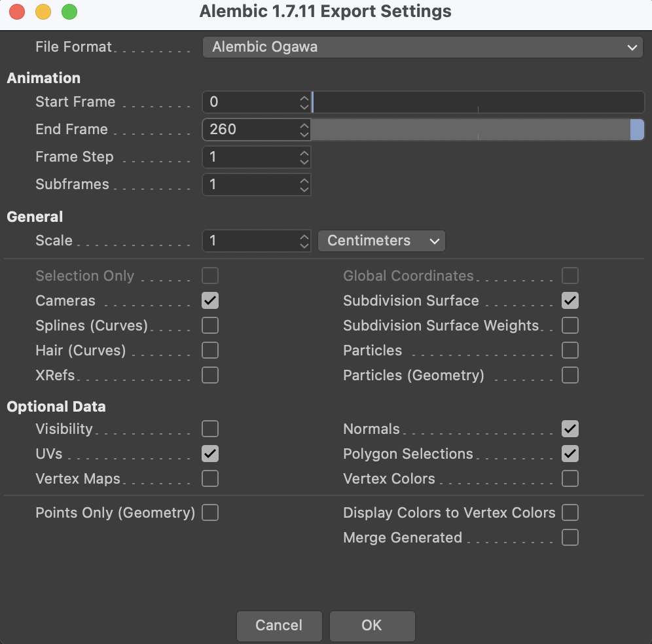Increase Subframes with up arrow
The height and width of the screenshot is (644, 652).
click(x=304, y=180)
